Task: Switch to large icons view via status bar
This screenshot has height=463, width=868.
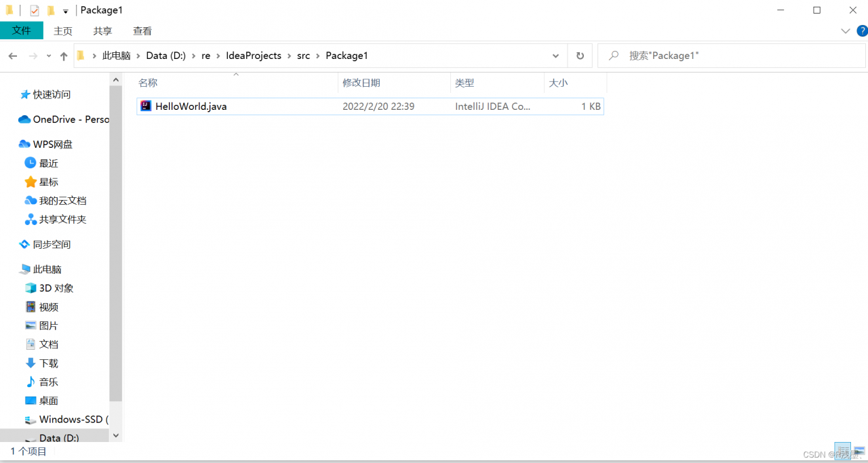Action: [x=859, y=451]
